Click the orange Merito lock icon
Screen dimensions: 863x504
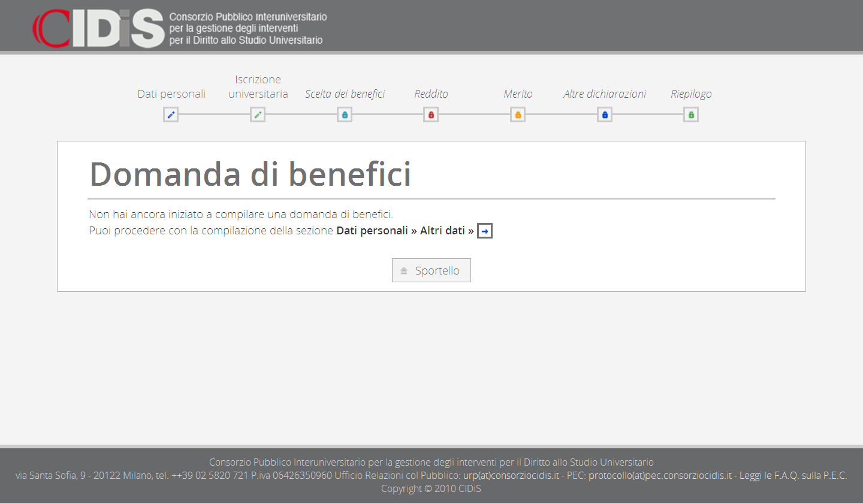tap(518, 114)
